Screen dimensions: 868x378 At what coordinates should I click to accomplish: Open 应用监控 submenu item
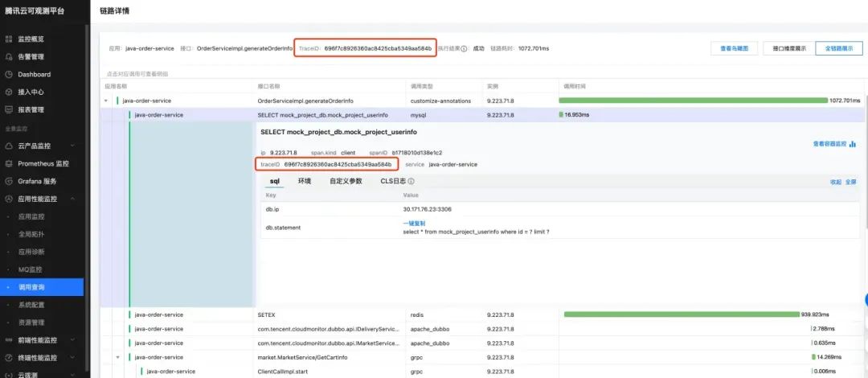[x=31, y=216]
